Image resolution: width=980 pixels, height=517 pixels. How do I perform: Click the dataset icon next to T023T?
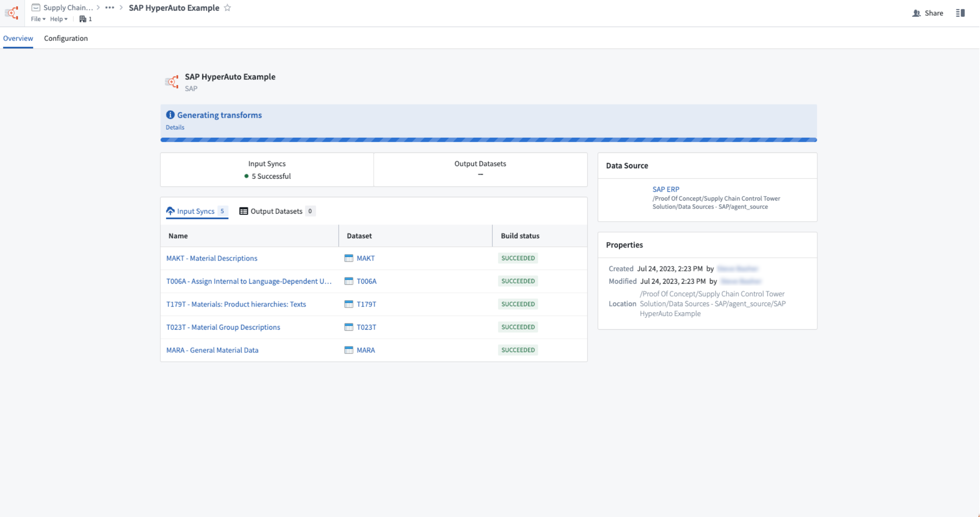pyautogui.click(x=348, y=327)
